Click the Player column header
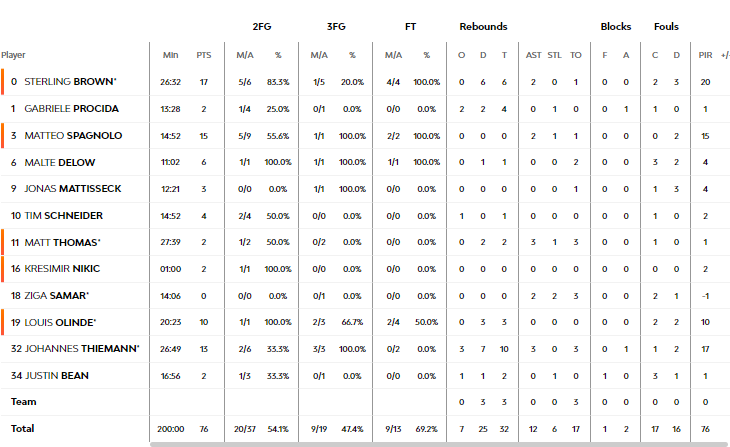This screenshot has height=447, width=730. click(x=13, y=55)
